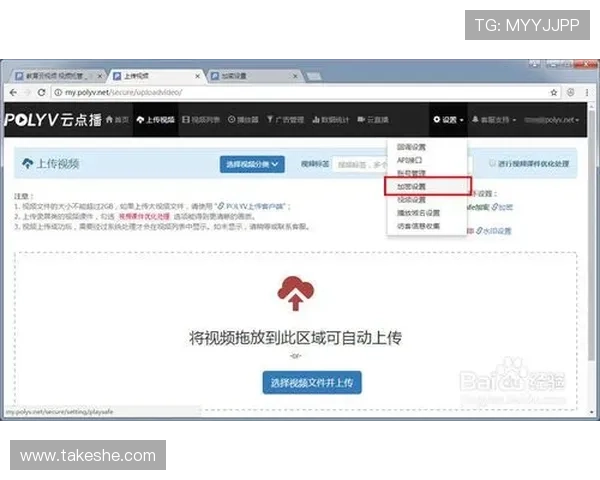Click the 上传视频 page heading
The height and width of the screenshot is (480, 600).
tap(51, 164)
